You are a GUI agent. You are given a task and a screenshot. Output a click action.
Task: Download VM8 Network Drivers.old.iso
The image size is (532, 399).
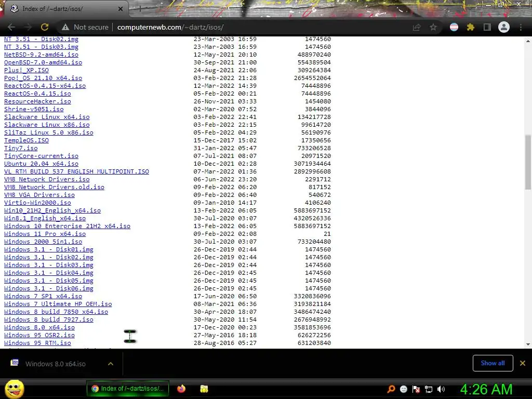coord(54,187)
